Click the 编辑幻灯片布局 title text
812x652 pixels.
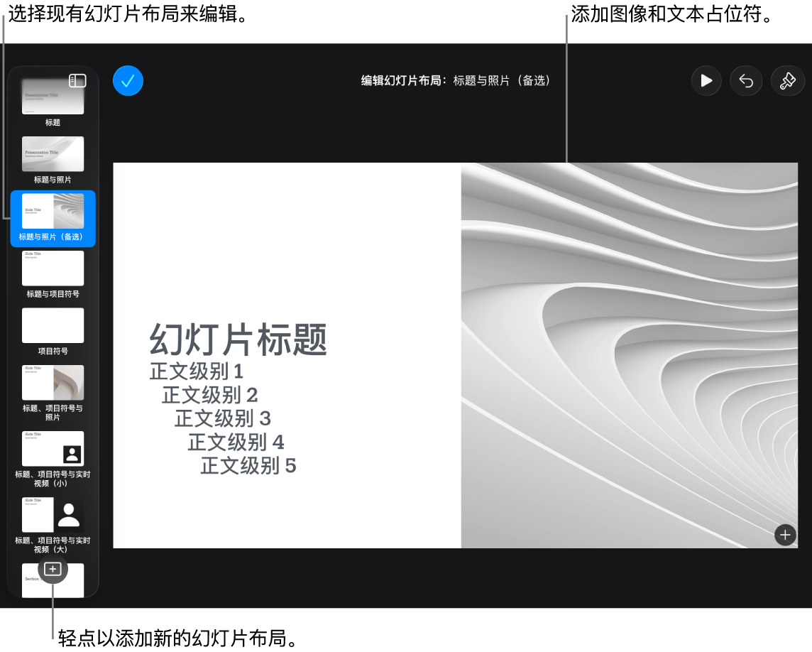(400, 81)
